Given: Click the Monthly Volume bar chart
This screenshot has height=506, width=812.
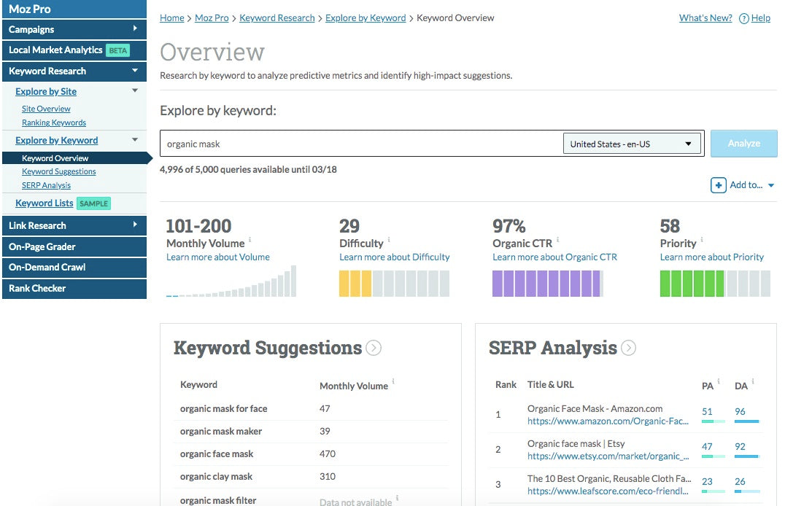Looking at the screenshot, I should 231,281.
